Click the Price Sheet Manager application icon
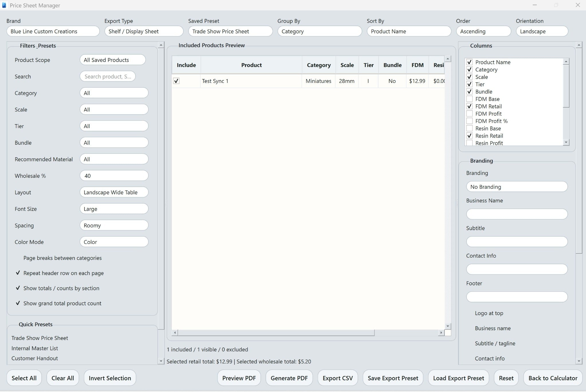The width and height of the screenshot is (586, 392). (5, 5)
